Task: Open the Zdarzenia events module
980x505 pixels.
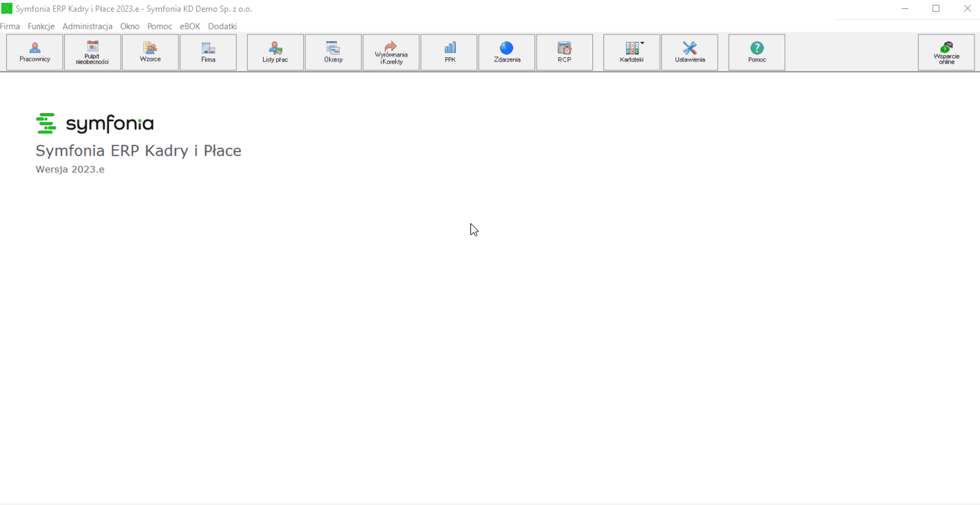Action: pyautogui.click(x=507, y=52)
